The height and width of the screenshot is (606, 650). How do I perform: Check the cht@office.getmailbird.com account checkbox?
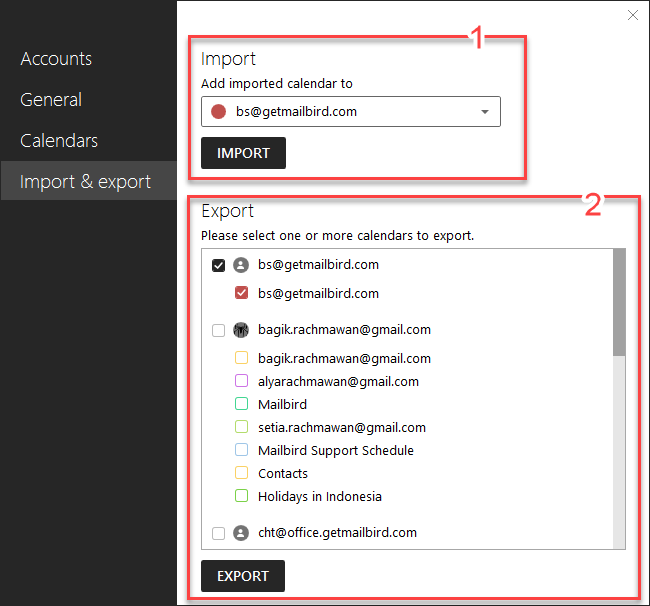click(218, 533)
